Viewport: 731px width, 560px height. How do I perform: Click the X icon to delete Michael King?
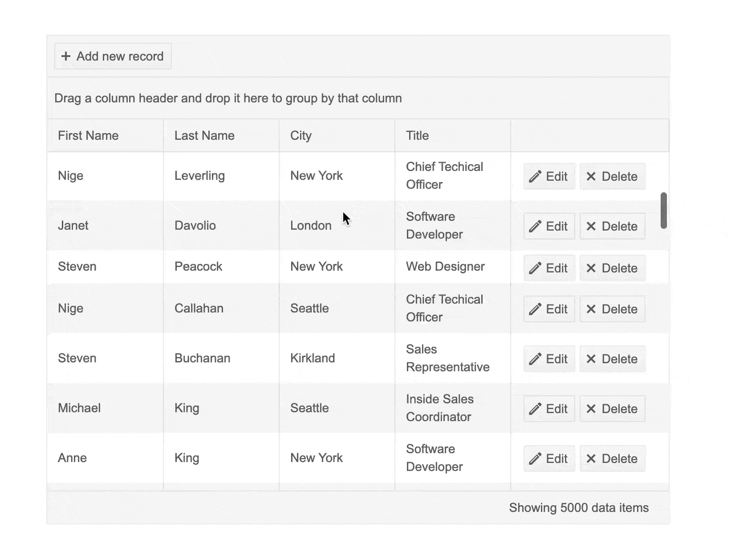pos(592,409)
